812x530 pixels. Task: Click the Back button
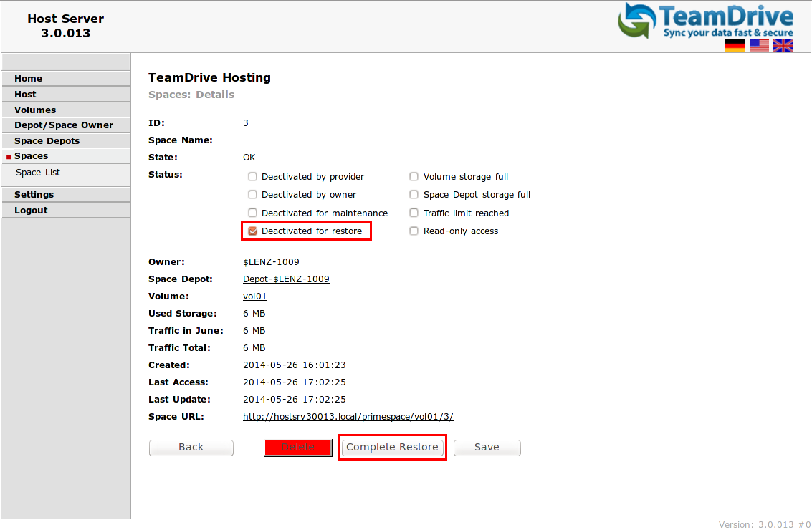pyautogui.click(x=191, y=447)
